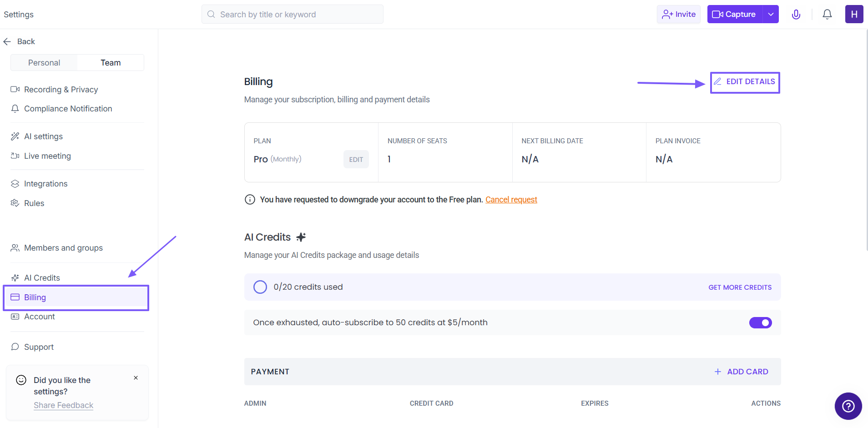
Task: Open the H profile avatar
Action: [x=854, y=14]
